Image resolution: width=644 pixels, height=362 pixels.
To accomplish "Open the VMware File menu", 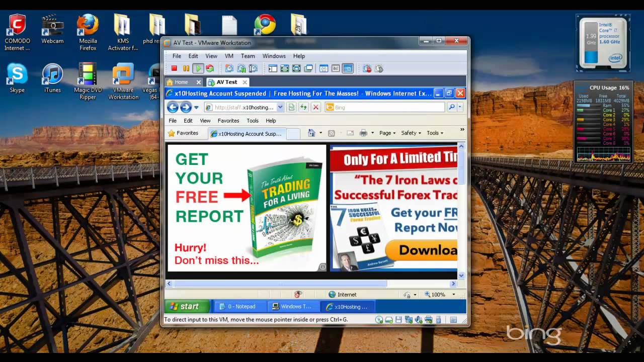I will coord(177,56).
